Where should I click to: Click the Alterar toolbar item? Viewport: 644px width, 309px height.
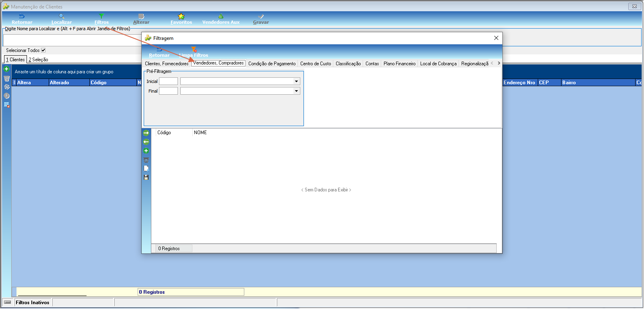(x=141, y=19)
